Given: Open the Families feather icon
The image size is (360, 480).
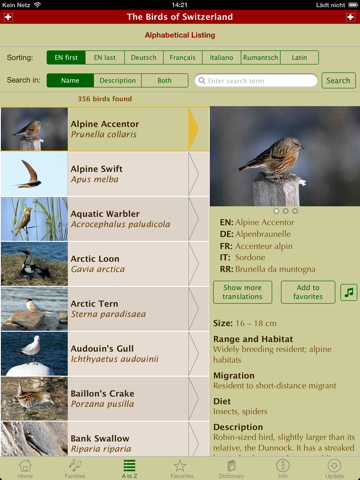Looking at the screenshot, I should [75, 465].
